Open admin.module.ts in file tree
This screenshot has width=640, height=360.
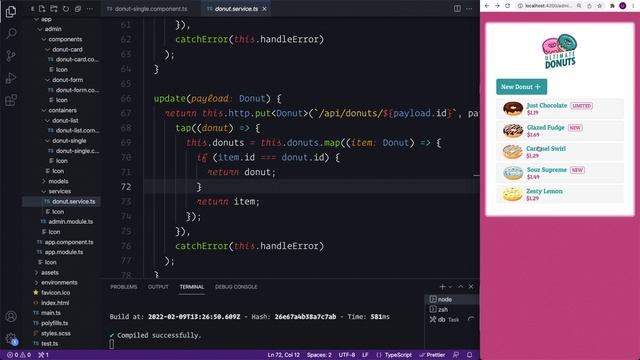click(x=71, y=222)
